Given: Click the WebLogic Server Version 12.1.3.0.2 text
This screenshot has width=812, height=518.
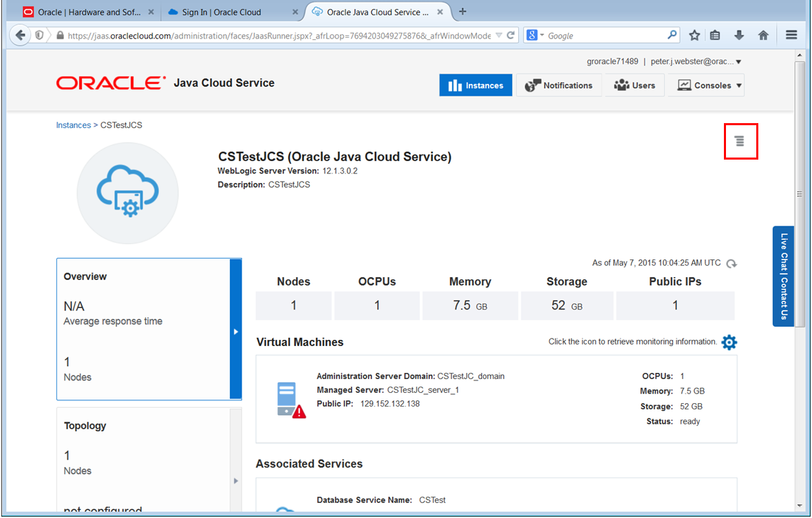Looking at the screenshot, I should click(x=288, y=171).
